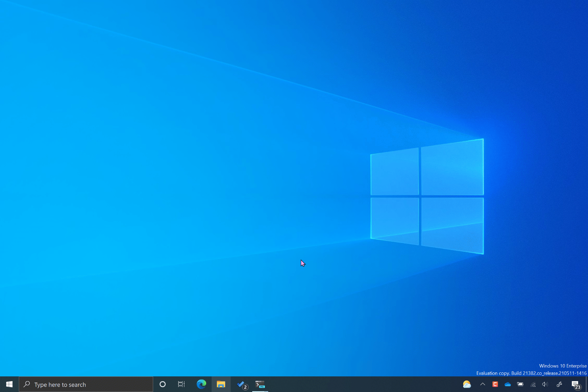Open the volume control
The height and width of the screenshot is (392, 588).
[x=544, y=384]
